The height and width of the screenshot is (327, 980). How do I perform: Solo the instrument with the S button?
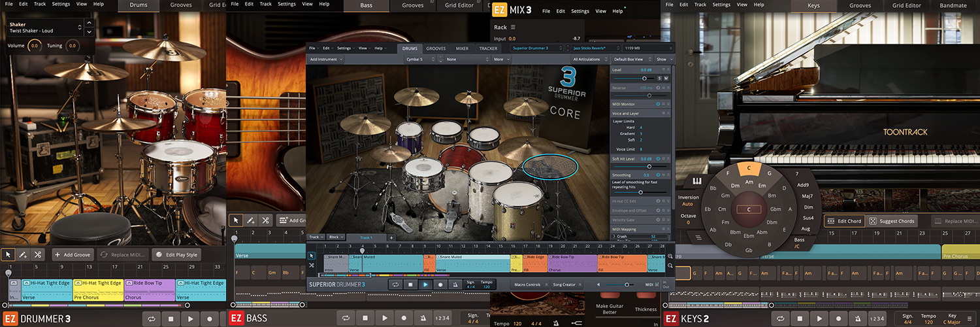tap(660, 78)
